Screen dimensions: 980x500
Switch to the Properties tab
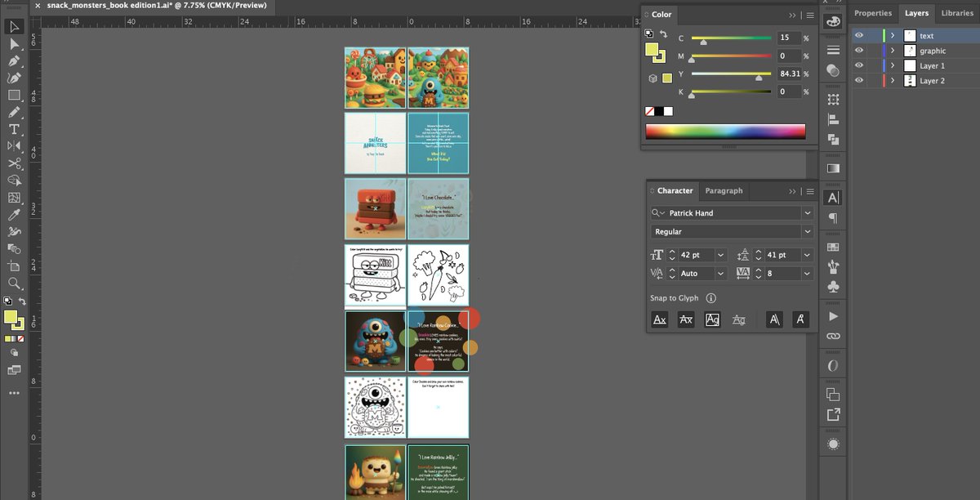coord(873,13)
